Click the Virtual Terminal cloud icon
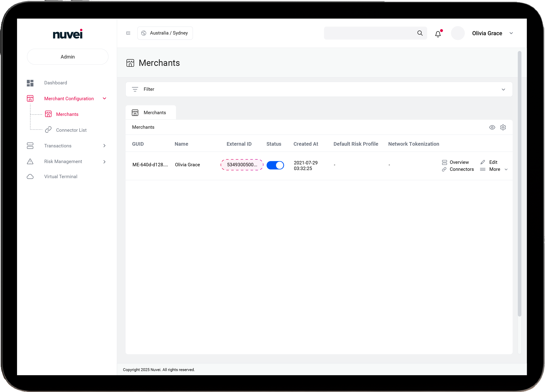Screen dimensions: 545x392 (x=30, y=177)
